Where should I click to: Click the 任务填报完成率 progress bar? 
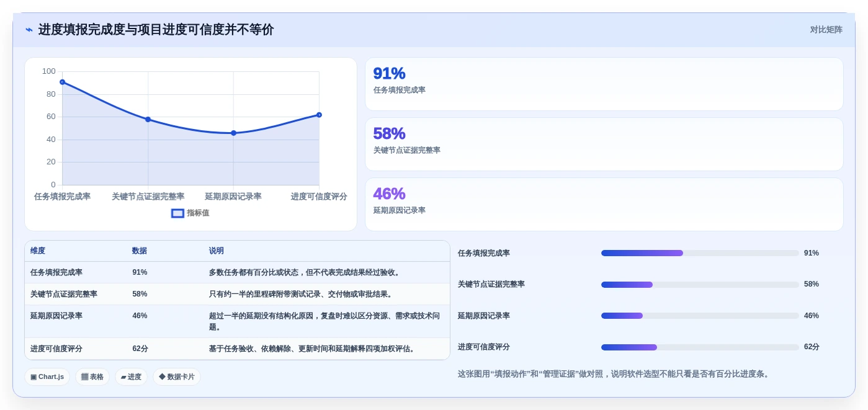[700, 253]
